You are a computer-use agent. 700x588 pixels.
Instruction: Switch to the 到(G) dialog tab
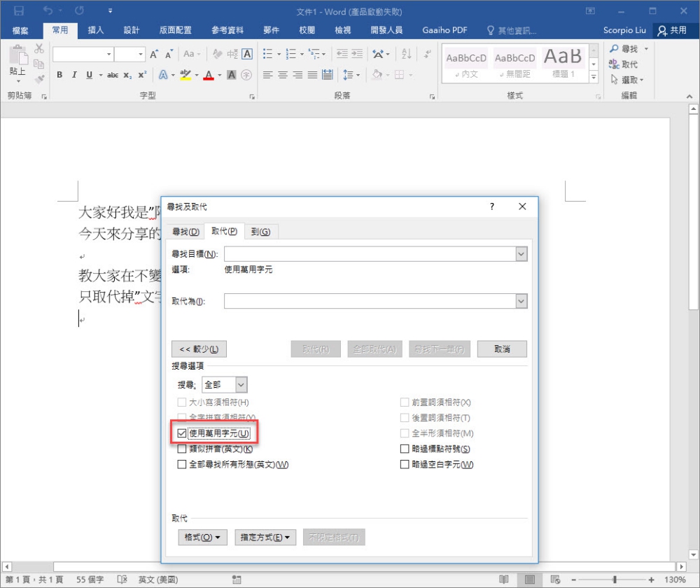tap(260, 232)
